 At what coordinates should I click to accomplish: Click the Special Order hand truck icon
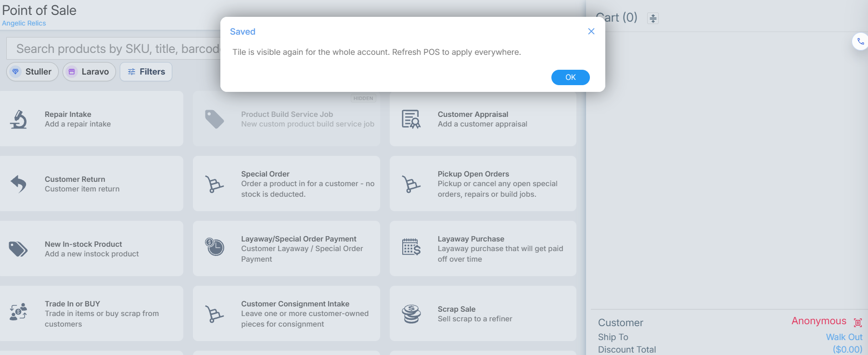[x=214, y=184]
